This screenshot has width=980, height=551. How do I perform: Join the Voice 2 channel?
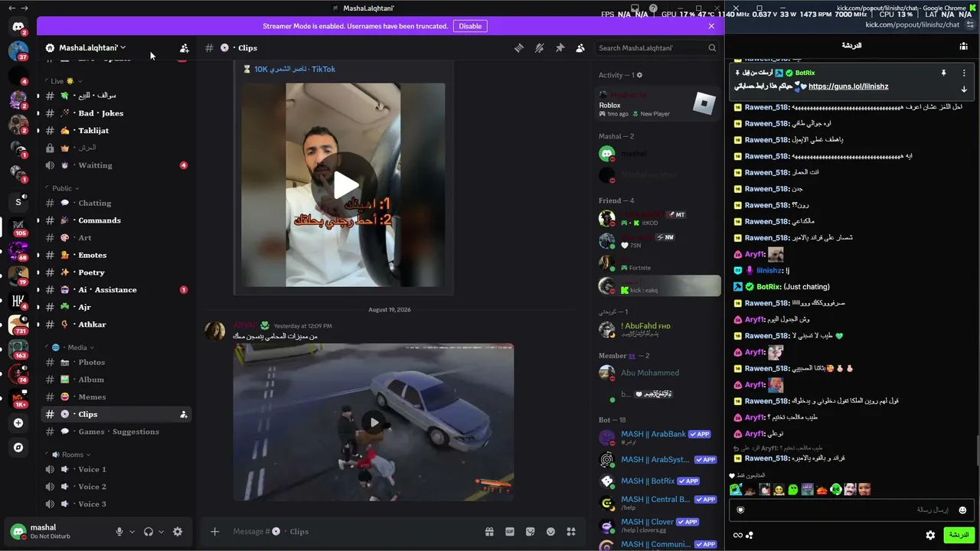click(115, 487)
